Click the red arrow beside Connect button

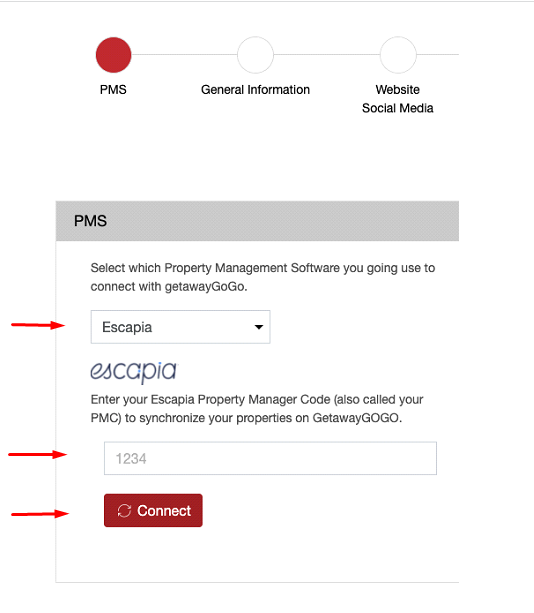pos(40,514)
